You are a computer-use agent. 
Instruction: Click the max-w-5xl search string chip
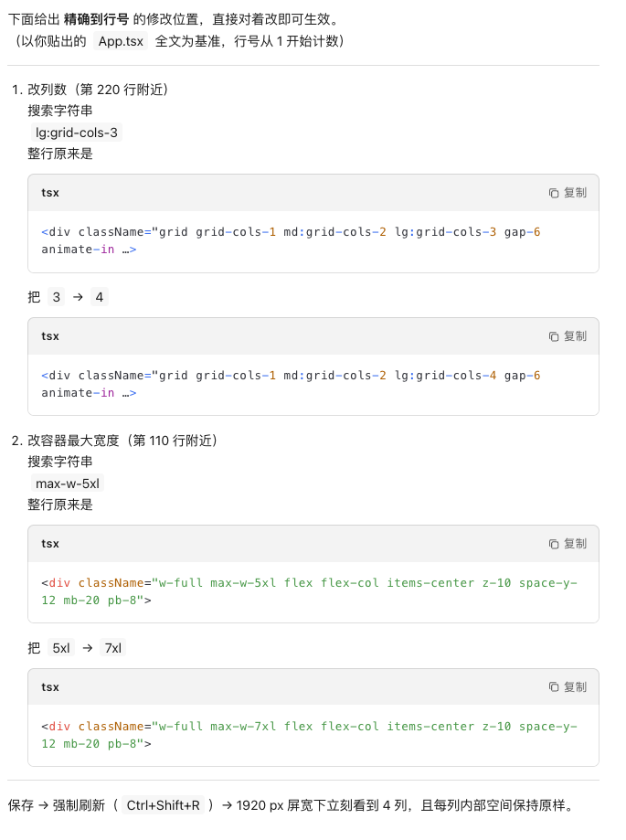click(68, 484)
